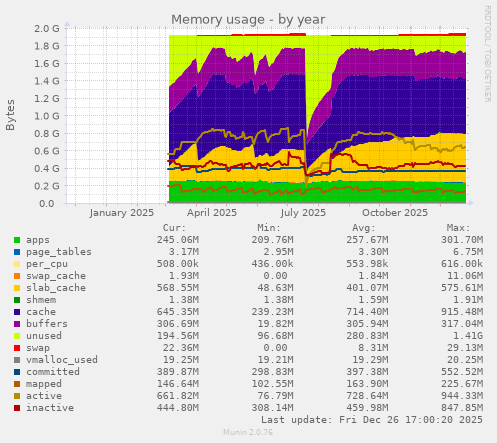Click the 'slab_cache' legend label

tap(56, 288)
